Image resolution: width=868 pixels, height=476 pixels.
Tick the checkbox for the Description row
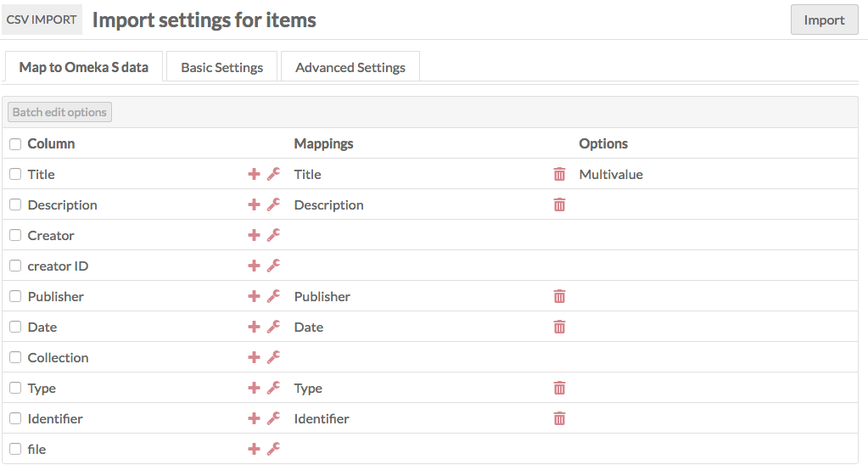pyautogui.click(x=15, y=204)
